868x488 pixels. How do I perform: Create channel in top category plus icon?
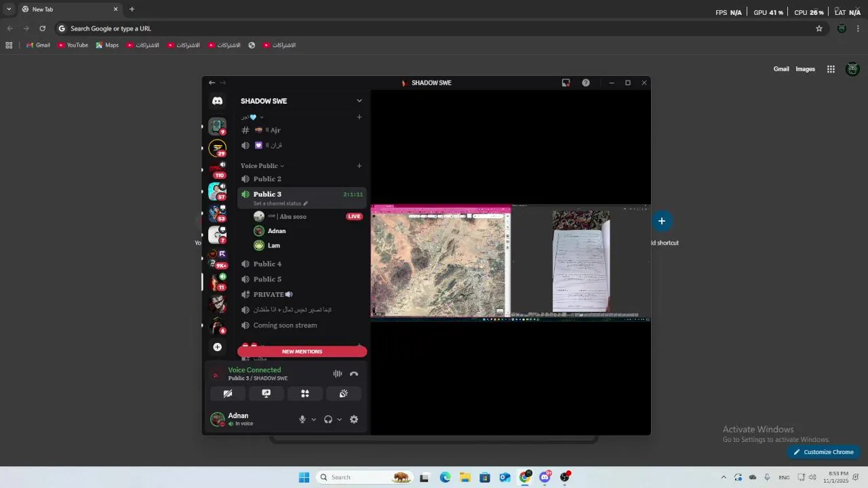359,117
